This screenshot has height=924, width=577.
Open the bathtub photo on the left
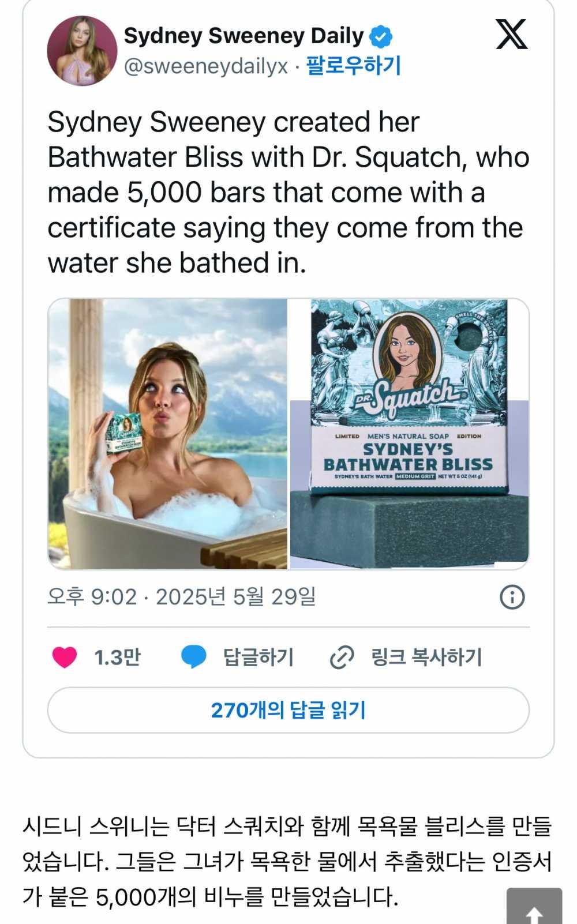tap(168, 434)
